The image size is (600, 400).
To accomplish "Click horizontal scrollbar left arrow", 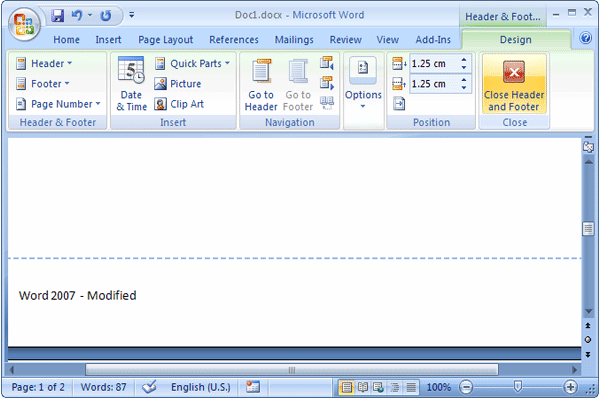I will click(12, 370).
